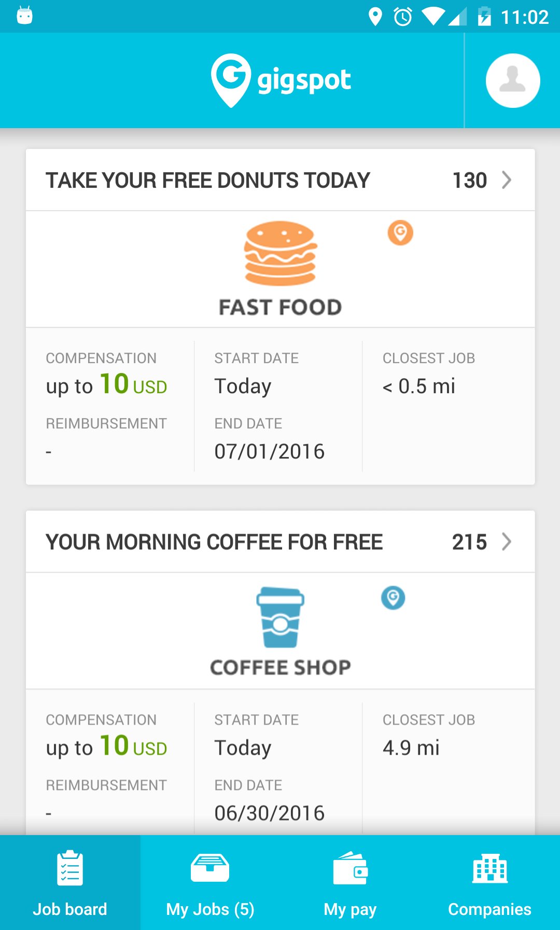The height and width of the screenshot is (930, 560).
Task: Expand the free donuts job chevron
Action: (507, 180)
